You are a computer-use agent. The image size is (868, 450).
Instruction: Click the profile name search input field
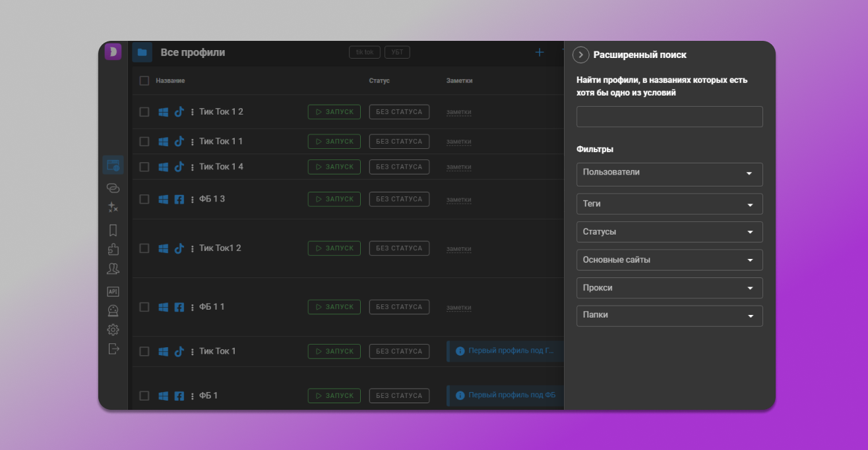[x=669, y=117]
